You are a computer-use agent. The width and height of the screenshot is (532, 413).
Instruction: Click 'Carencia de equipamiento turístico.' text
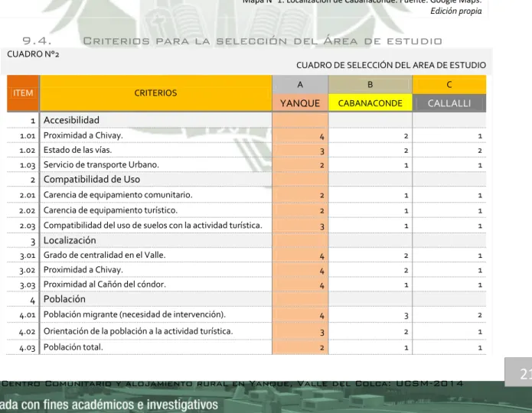click(110, 210)
